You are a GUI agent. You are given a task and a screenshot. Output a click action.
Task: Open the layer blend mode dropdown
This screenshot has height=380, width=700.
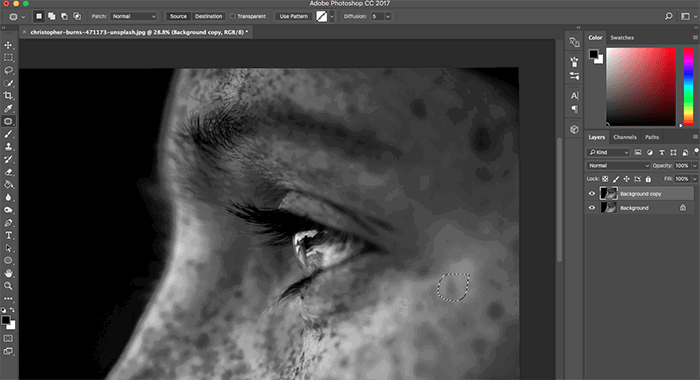tap(618, 166)
